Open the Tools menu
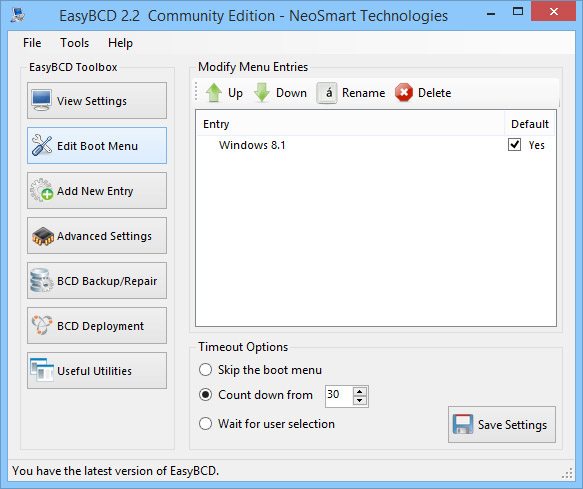 pos(74,43)
